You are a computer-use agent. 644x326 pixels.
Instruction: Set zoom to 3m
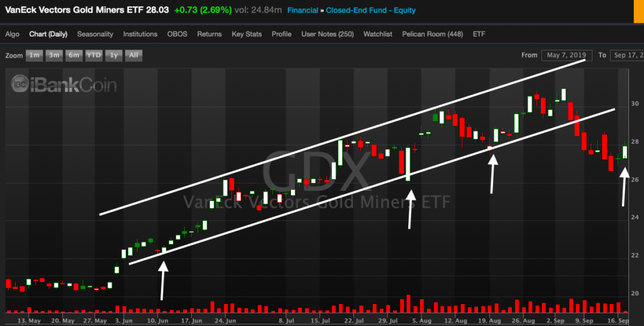[x=54, y=55]
